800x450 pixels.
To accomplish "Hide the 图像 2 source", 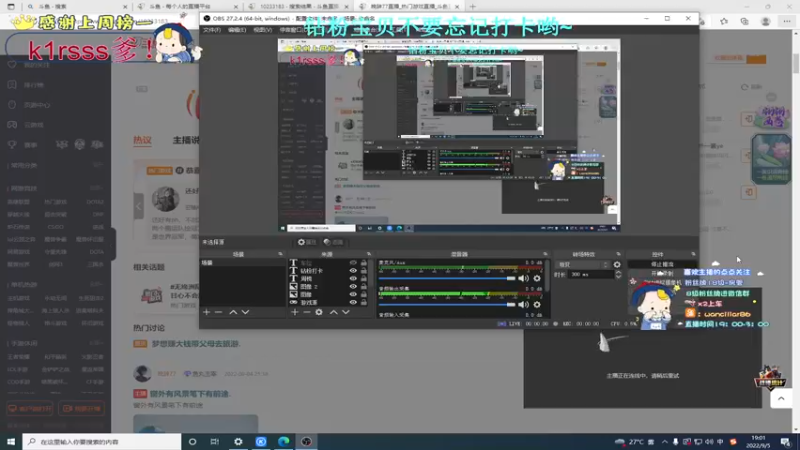I will (353, 287).
